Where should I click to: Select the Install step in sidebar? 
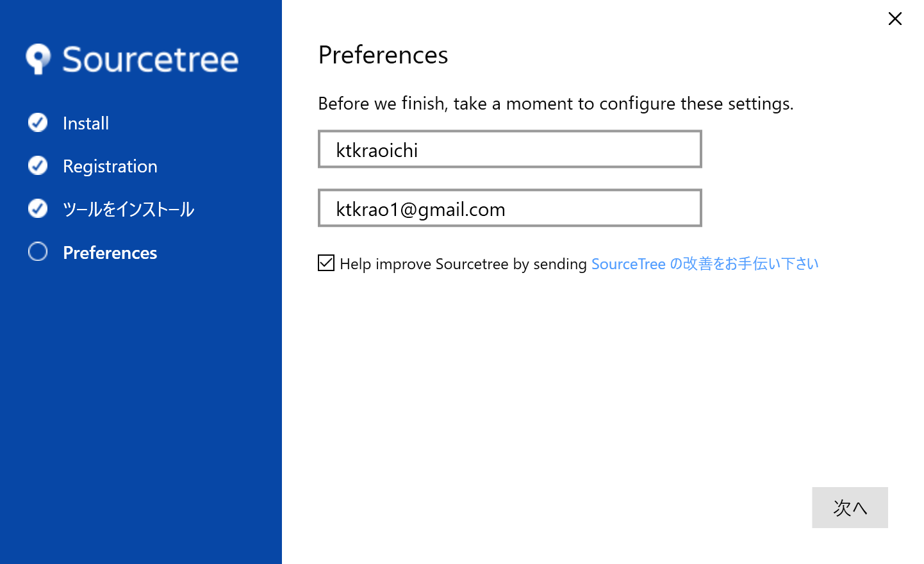(86, 123)
